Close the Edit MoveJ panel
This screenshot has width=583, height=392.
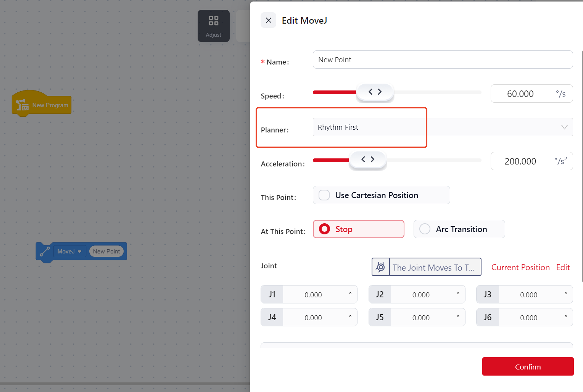click(268, 20)
